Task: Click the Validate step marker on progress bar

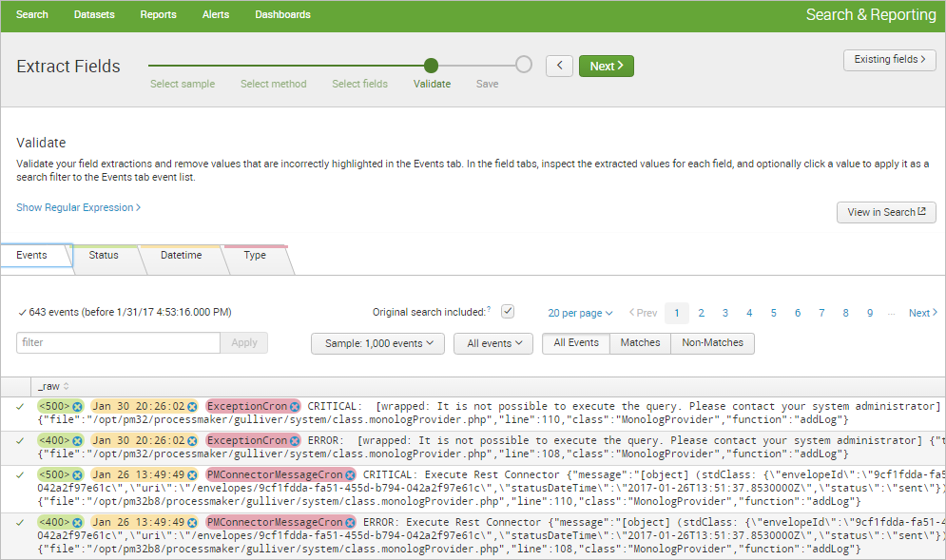Action: 431,65
